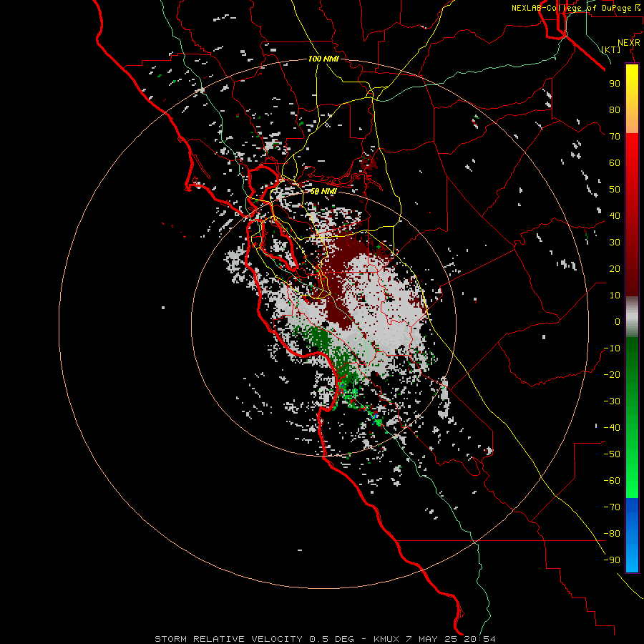
Task: Click the -80 scale value
Action: (x=612, y=534)
